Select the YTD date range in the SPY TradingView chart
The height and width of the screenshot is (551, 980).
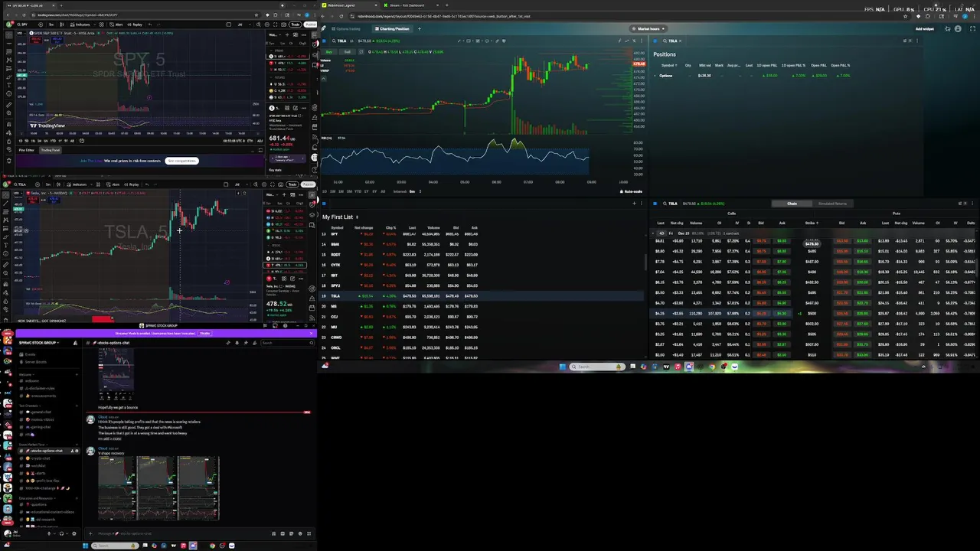pyautogui.click(x=53, y=141)
